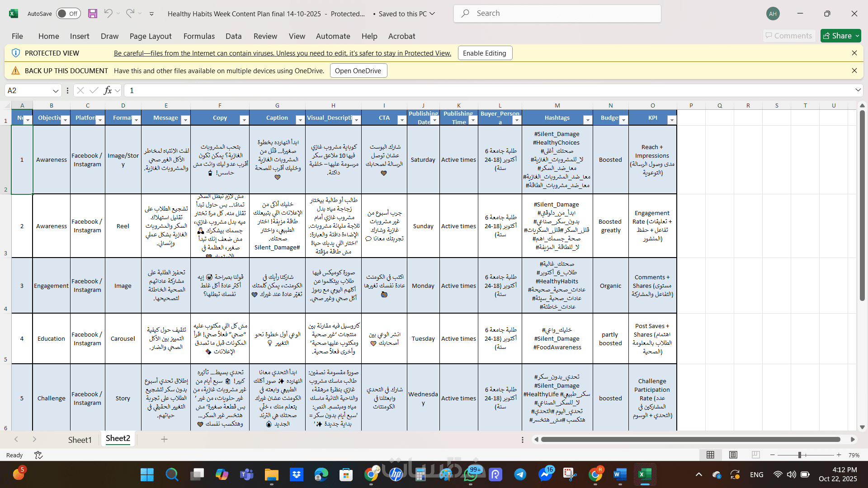Select Normal view icon in status bar
Image resolution: width=868 pixels, height=488 pixels.
click(x=711, y=455)
